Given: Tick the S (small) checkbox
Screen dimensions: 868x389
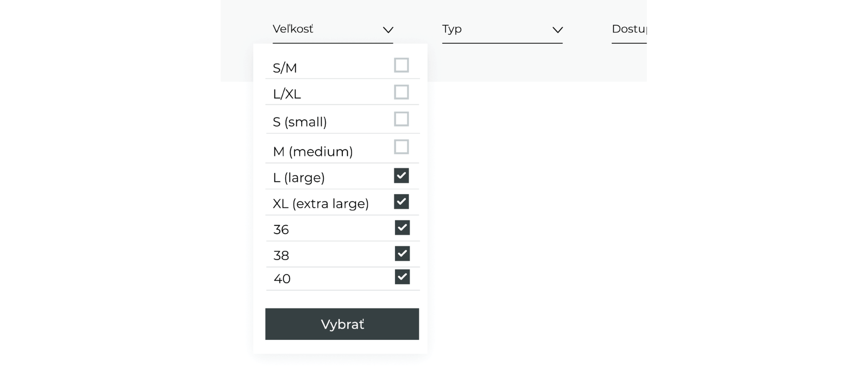Looking at the screenshot, I should tap(401, 119).
